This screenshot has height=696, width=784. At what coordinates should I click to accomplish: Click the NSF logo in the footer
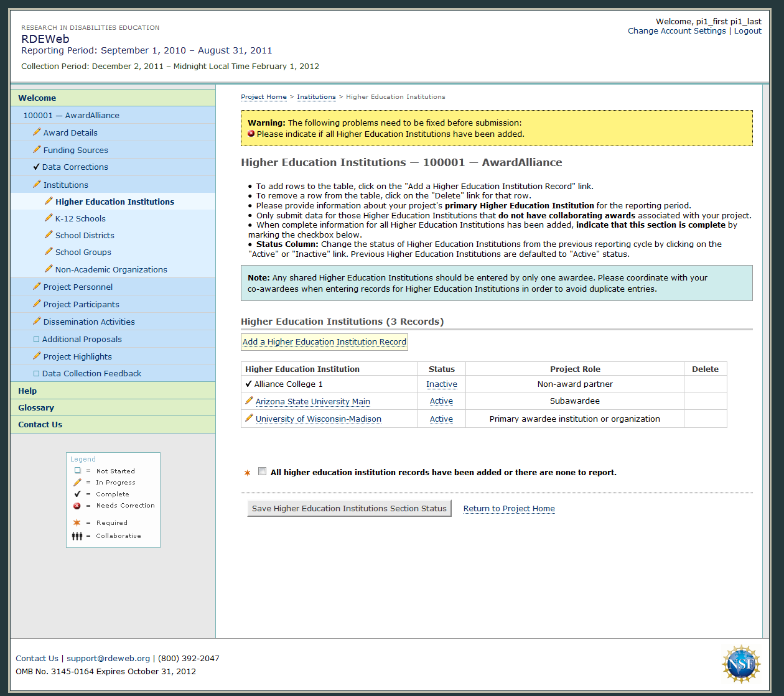coord(740,664)
